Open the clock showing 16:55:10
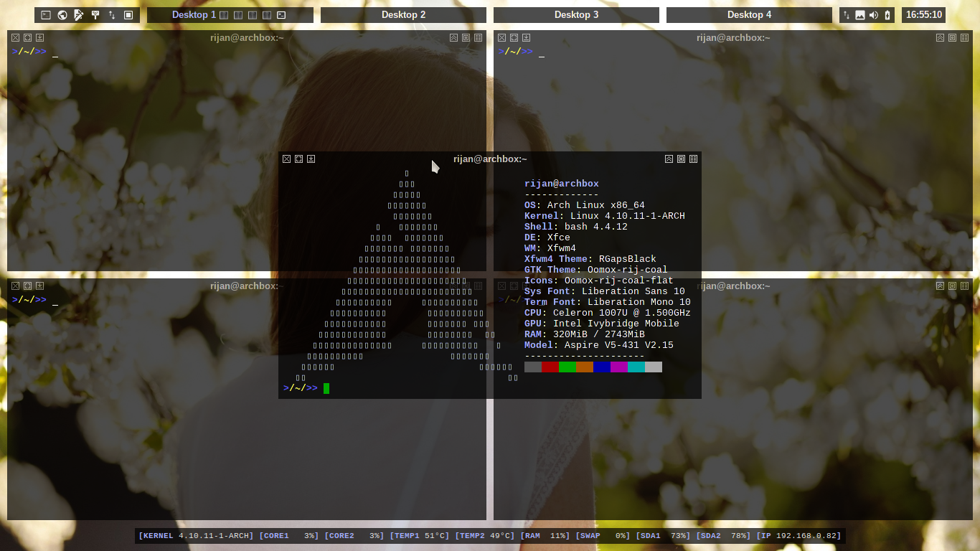The image size is (980, 551). (x=923, y=15)
